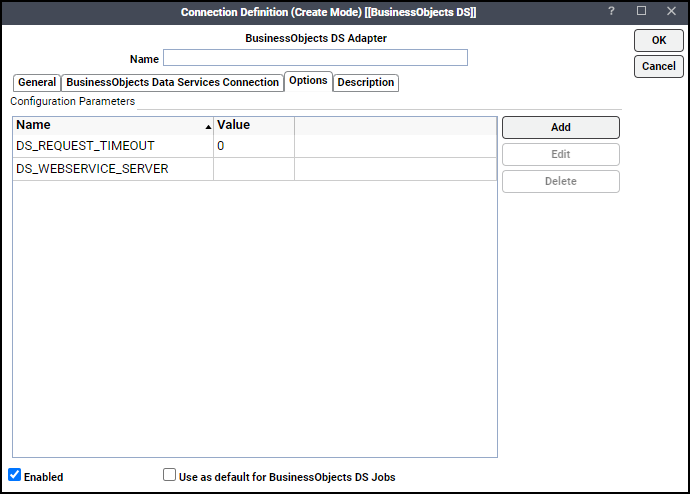This screenshot has width=690, height=494.
Task: Click the Value column header
Action: pyautogui.click(x=254, y=125)
